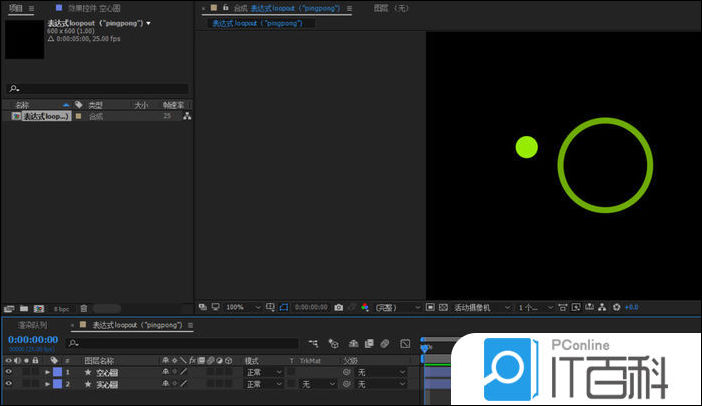
Task: Click the snapshot camera icon in viewer
Action: coord(339,307)
